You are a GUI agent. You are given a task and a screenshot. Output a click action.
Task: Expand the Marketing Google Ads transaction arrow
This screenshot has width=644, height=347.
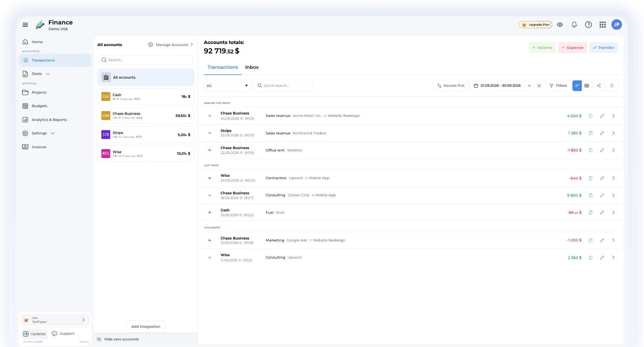point(613,241)
